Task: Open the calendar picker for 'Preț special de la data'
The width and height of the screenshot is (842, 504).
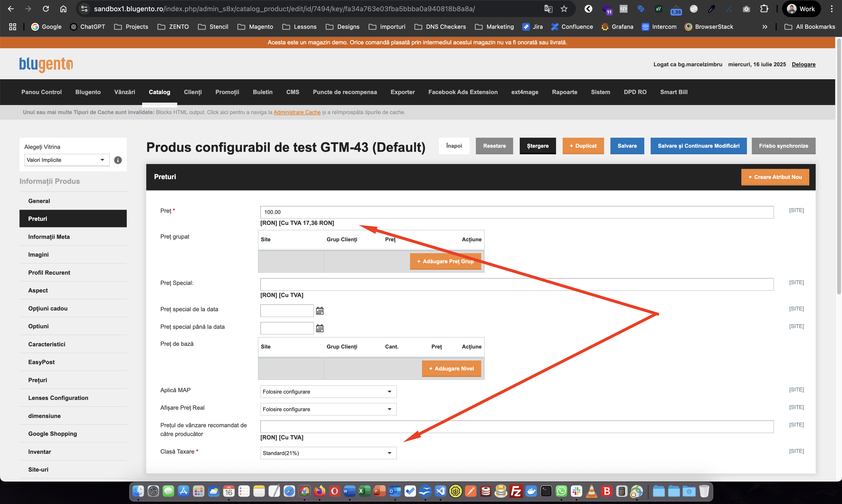Action: click(x=320, y=311)
